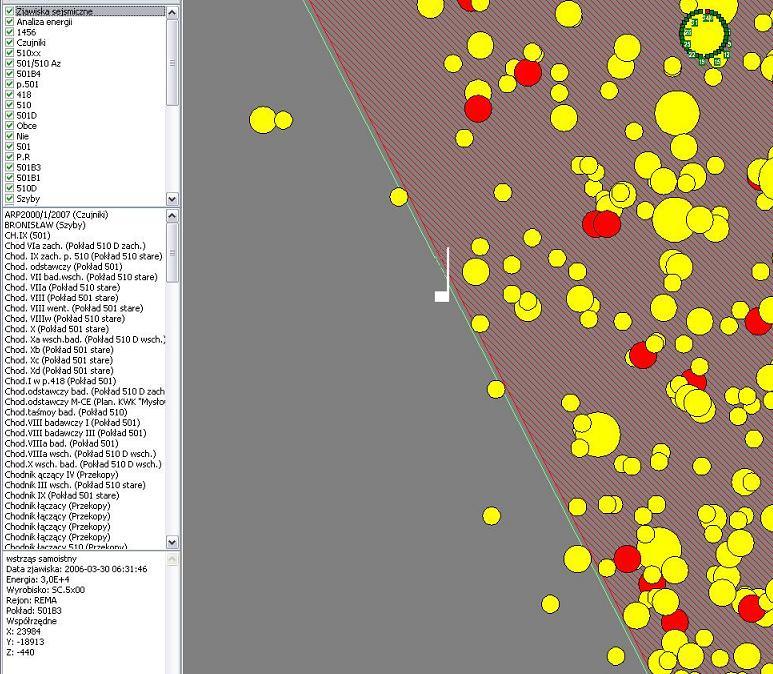Select Chod. Xc (Pokład 501 stare)

point(58,360)
